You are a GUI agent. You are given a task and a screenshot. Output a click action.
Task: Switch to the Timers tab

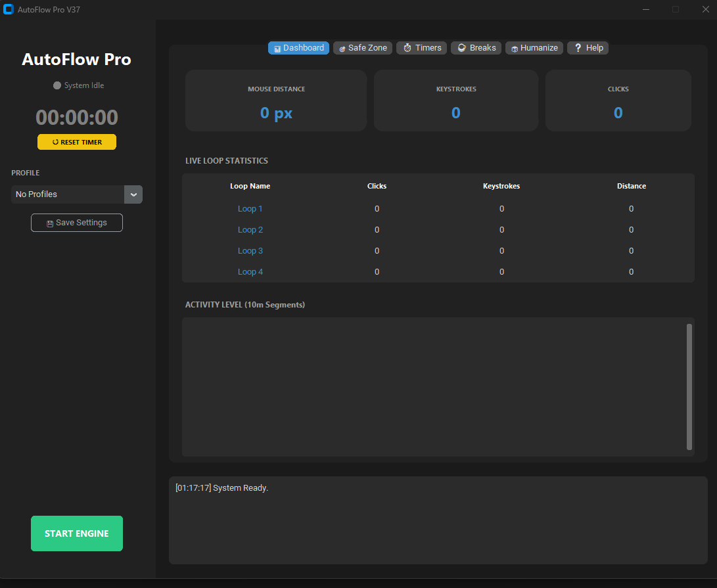click(x=421, y=47)
